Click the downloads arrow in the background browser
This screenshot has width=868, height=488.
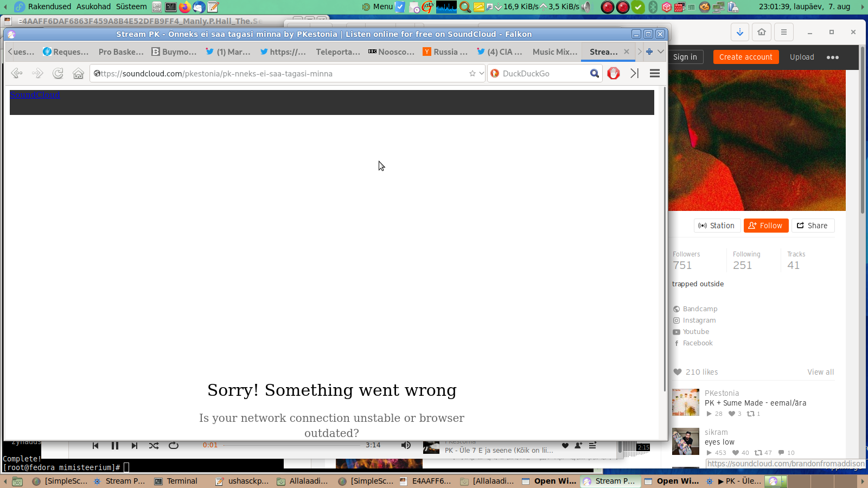pos(740,32)
